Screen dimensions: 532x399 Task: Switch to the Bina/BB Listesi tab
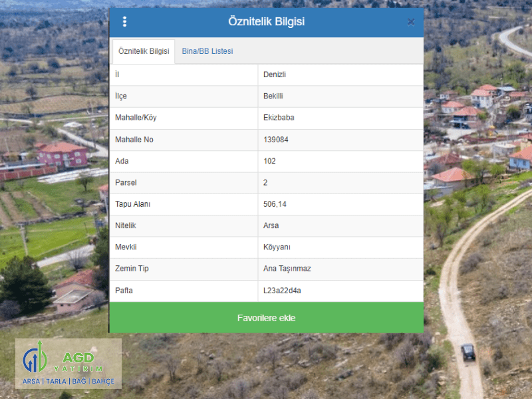point(207,51)
